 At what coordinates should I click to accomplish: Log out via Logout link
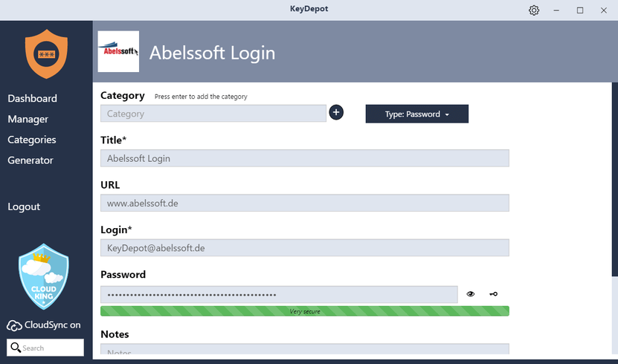click(x=24, y=207)
